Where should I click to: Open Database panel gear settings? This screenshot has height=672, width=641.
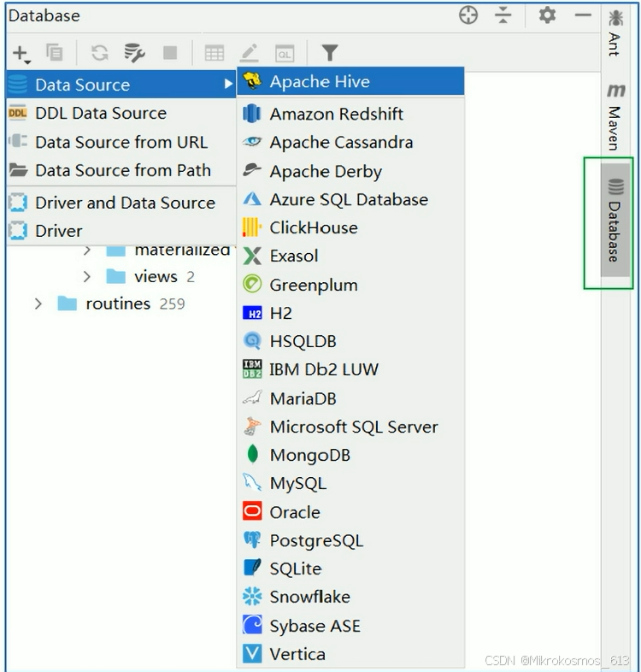547,16
